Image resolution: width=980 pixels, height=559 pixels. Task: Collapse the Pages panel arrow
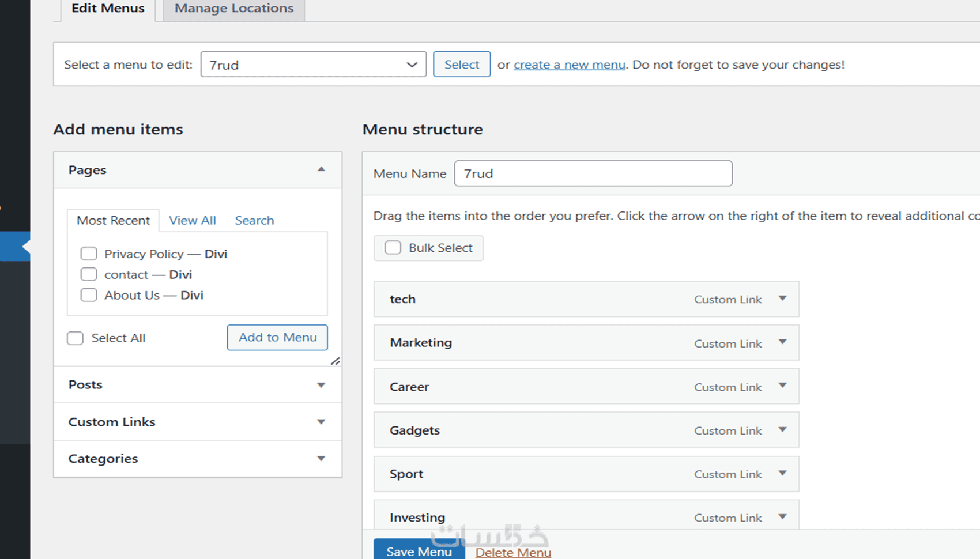click(x=321, y=169)
